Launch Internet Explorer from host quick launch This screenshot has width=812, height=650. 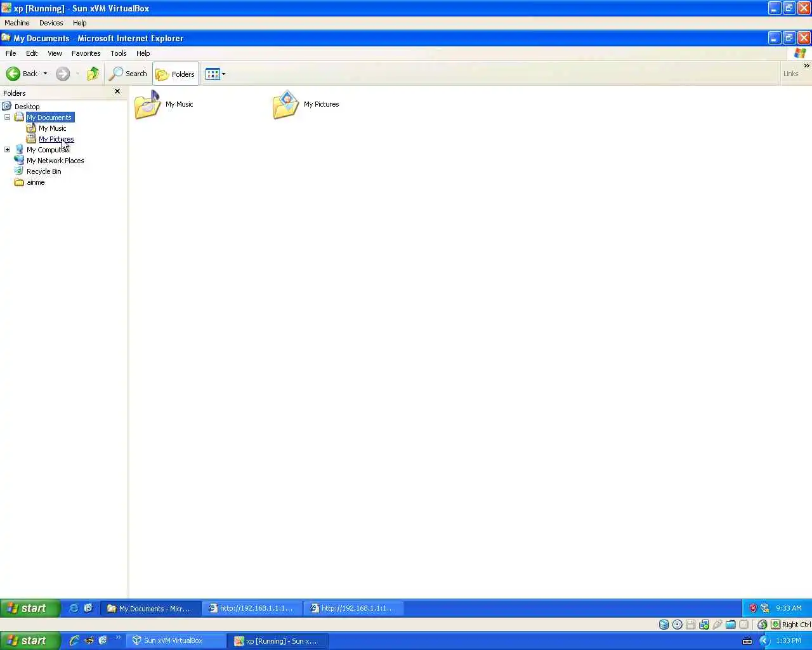pos(74,640)
